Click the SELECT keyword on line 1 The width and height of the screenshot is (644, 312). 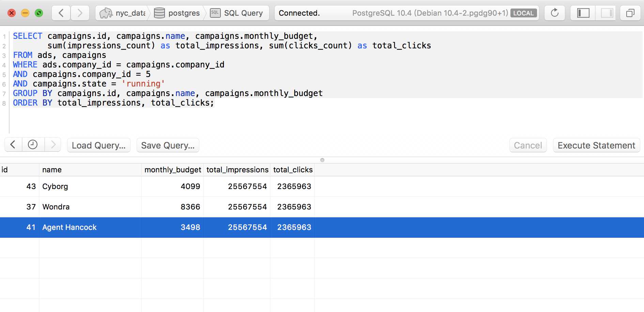[x=28, y=36]
